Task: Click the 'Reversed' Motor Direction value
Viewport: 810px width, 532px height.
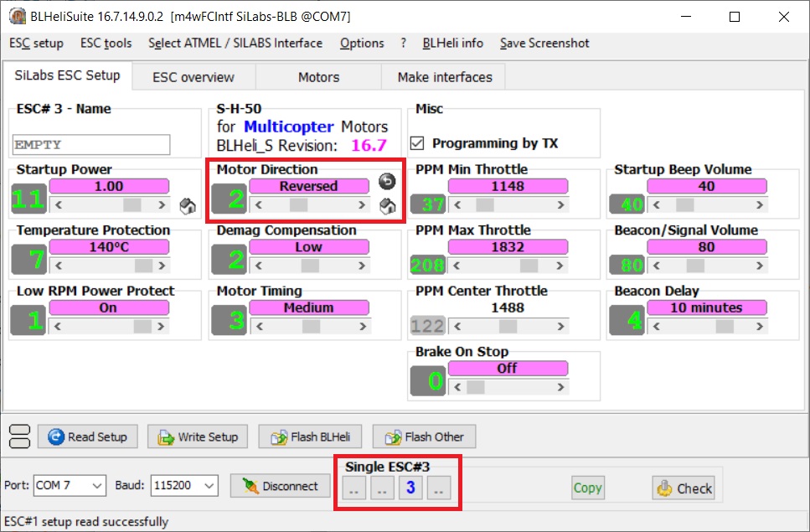Action: [x=309, y=186]
